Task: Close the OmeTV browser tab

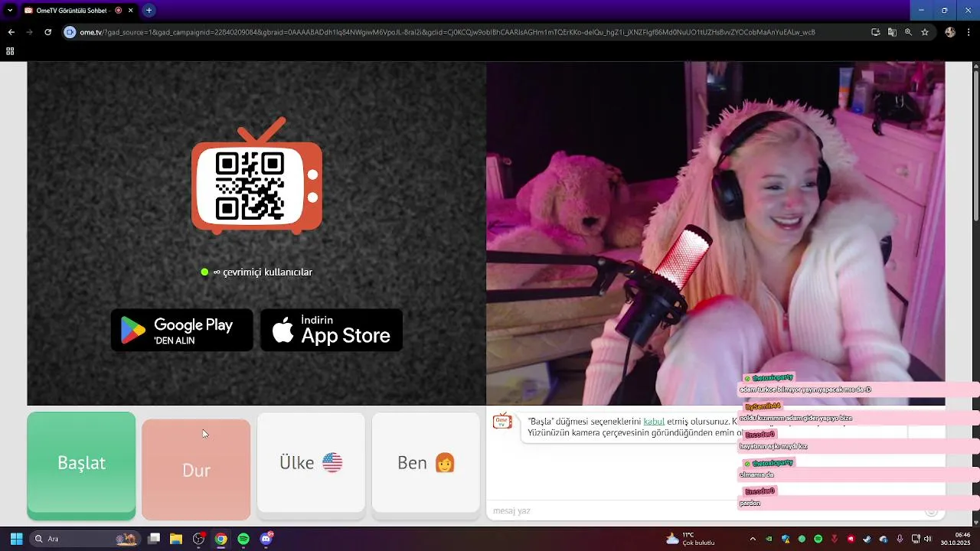Action: [131, 11]
